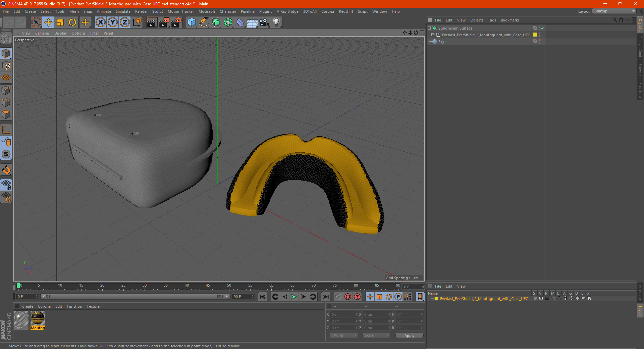Image resolution: width=644 pixels, height=349 pixels.
Task: Toggle Z-axis lock
Action: 125,22
